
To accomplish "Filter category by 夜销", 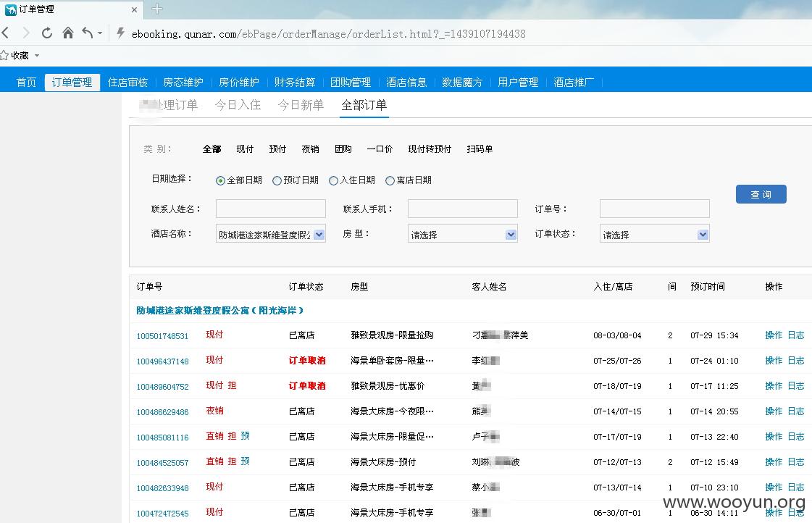I will (x=310, y=149).
